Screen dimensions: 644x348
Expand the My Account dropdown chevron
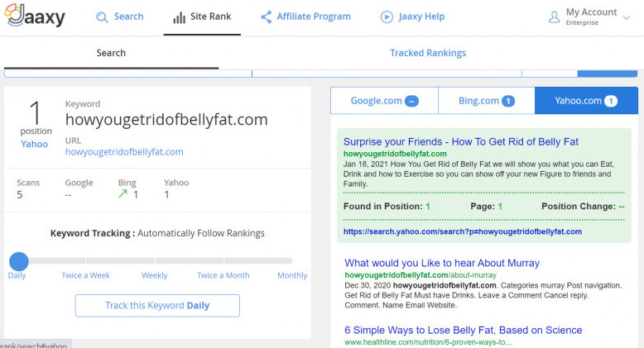tap(626, 17)
